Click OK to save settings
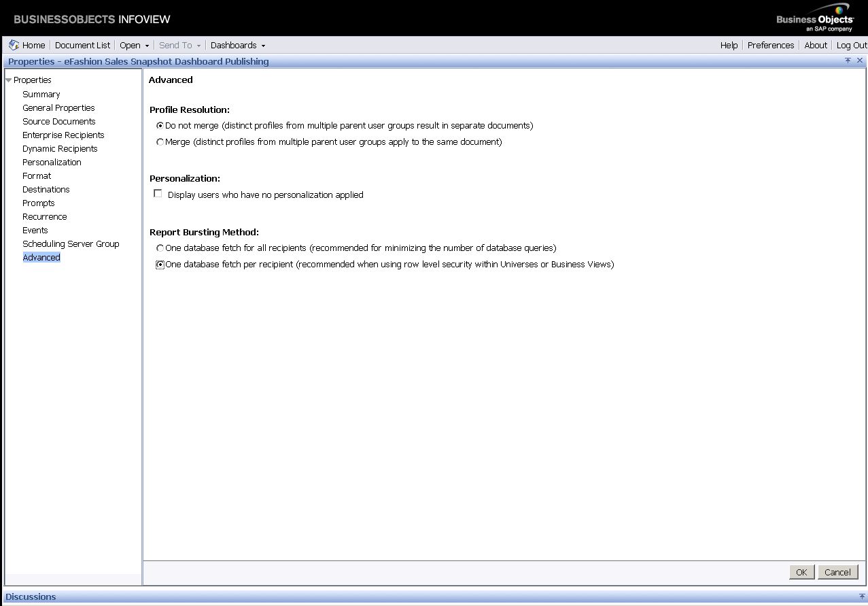Screen dimensions: 868x606 (801, 572)
